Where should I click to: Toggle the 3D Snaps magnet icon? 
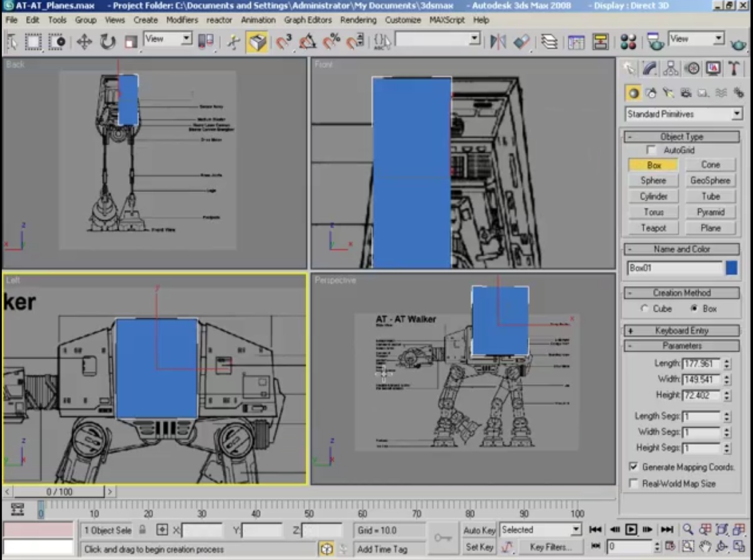[x=284, y=42]
